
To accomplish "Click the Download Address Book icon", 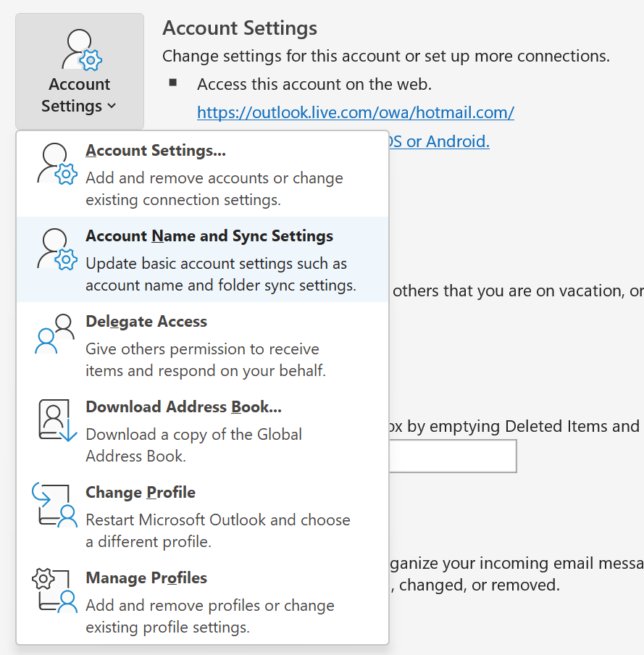I will pyautogui.click(x=58, y=420).
